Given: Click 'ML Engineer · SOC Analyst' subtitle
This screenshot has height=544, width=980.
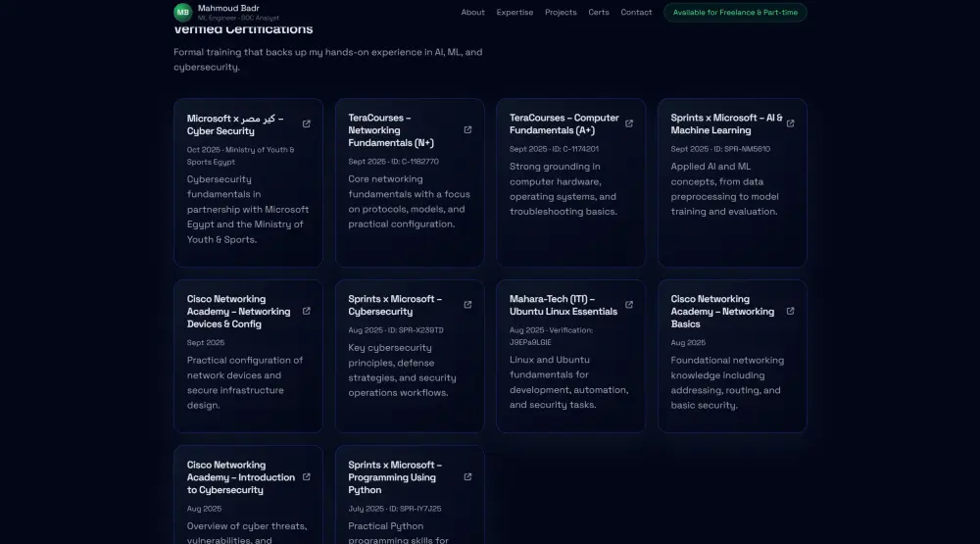Looking at the screenshot, I should point(238,18).
